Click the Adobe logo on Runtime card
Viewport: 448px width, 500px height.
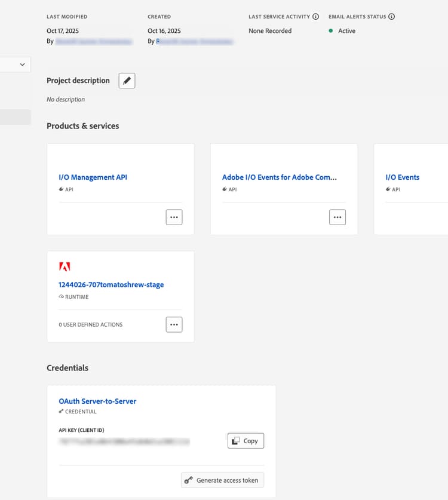[x=65, y=266]
